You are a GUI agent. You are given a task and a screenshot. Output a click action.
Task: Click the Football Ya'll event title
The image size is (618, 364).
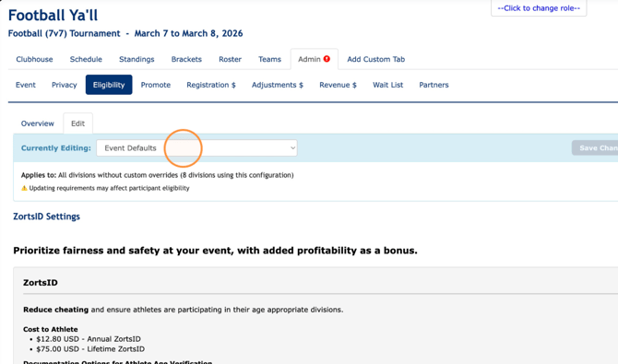(x=53, y=16)
